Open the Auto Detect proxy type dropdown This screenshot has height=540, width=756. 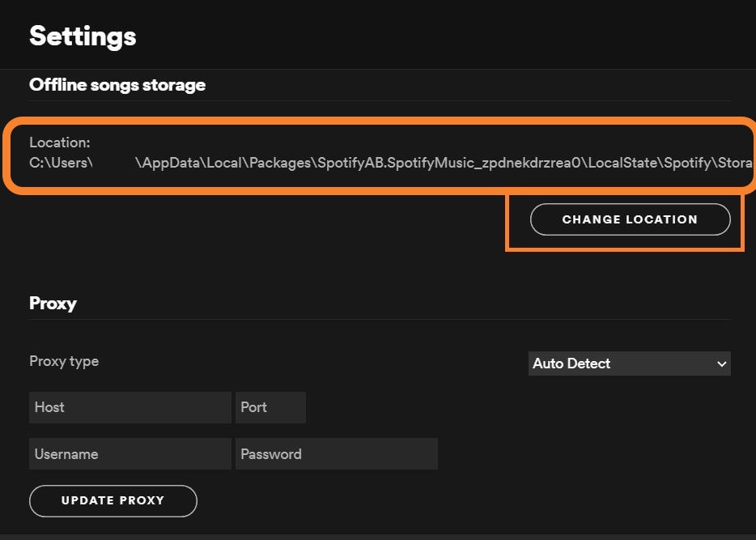[622, 364]
